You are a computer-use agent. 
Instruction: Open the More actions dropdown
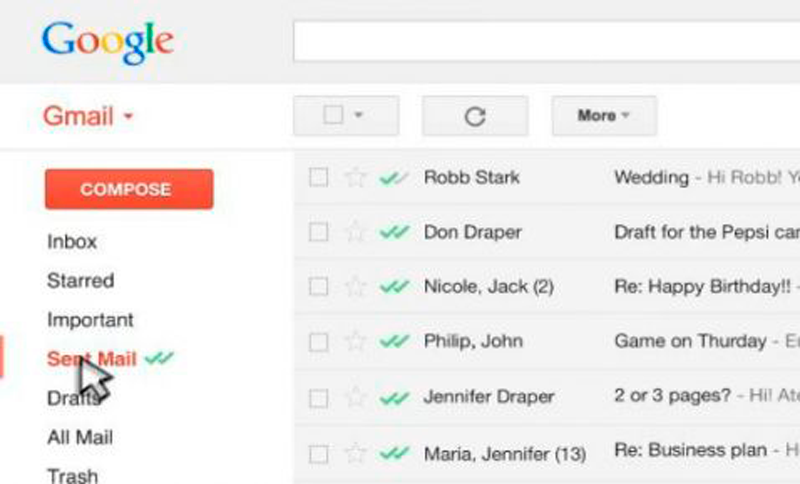pyautogui.click(x=604, y=116)
